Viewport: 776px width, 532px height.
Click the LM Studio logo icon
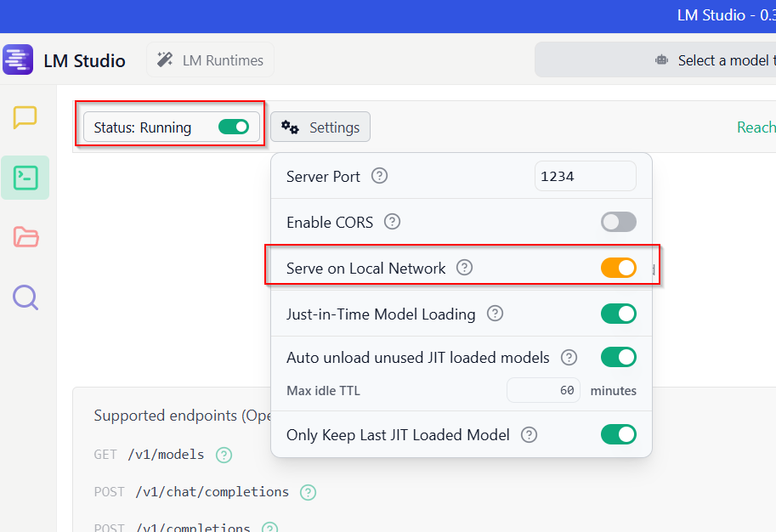18,59
